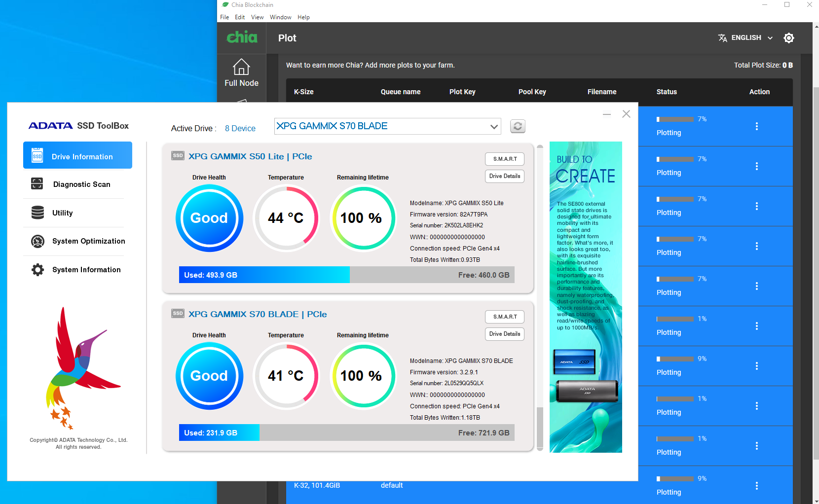
Task: Click the 8 Device count label
Action: pos(240,128)
